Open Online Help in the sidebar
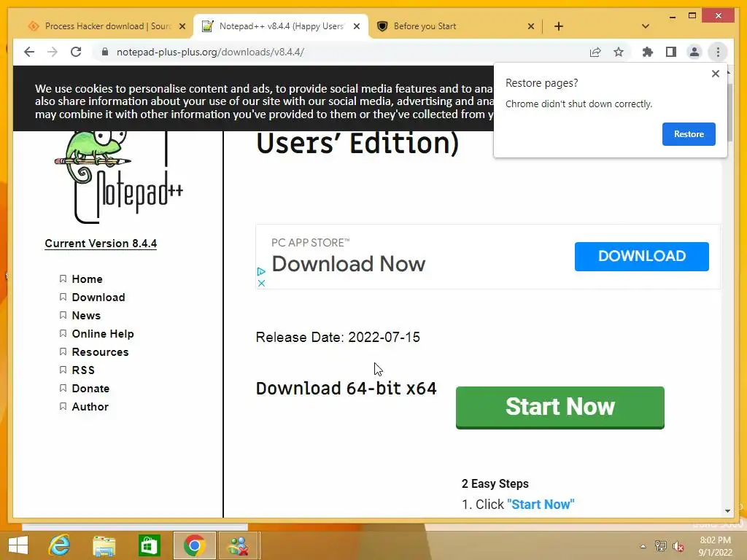This screenshot has height=560, width=747. coord(102,334)
